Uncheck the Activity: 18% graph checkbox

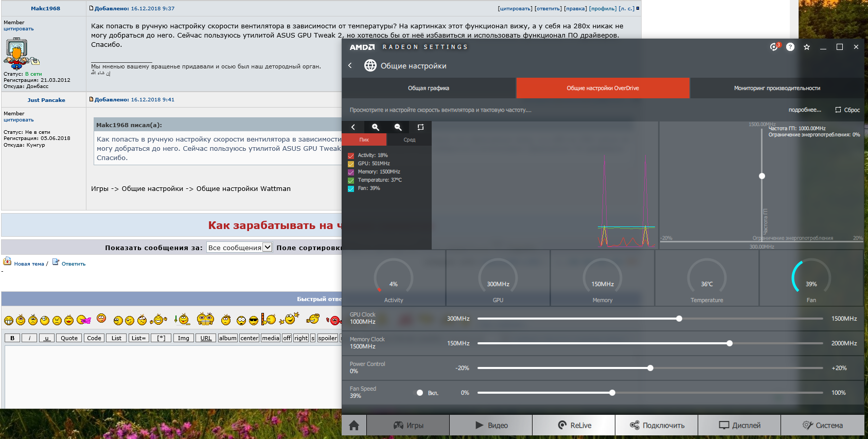point(351,155)
